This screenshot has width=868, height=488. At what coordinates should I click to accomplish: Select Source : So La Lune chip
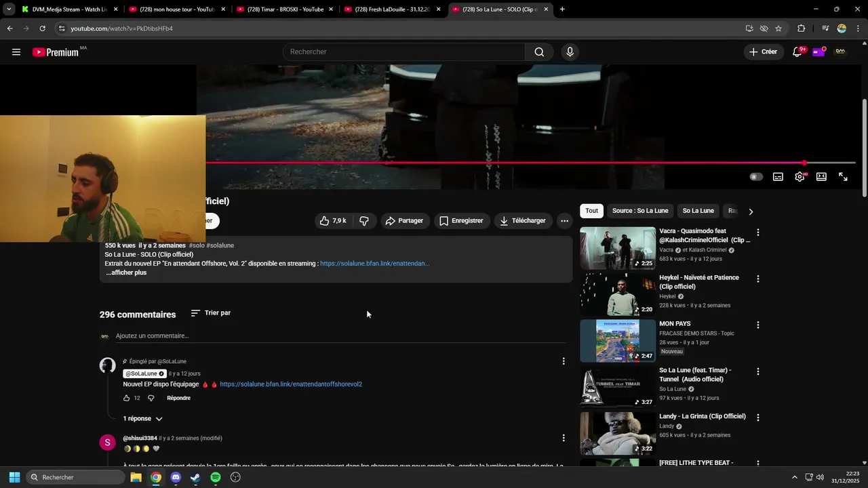pos(640,211)
